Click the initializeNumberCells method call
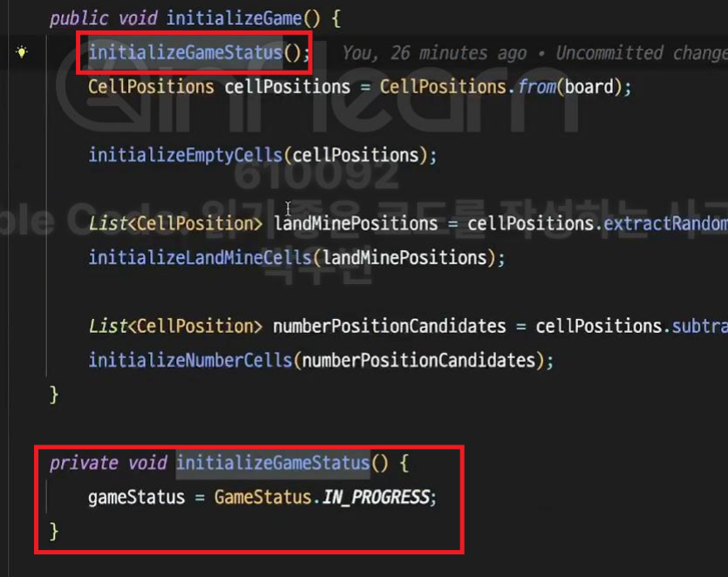 tap(190, 360)
